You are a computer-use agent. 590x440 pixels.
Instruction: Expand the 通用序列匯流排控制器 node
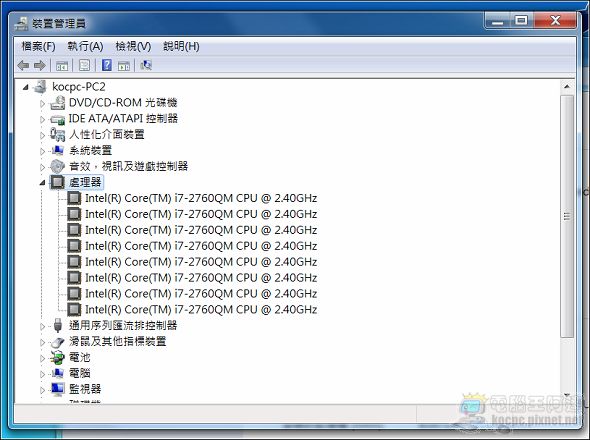(43, 327)
